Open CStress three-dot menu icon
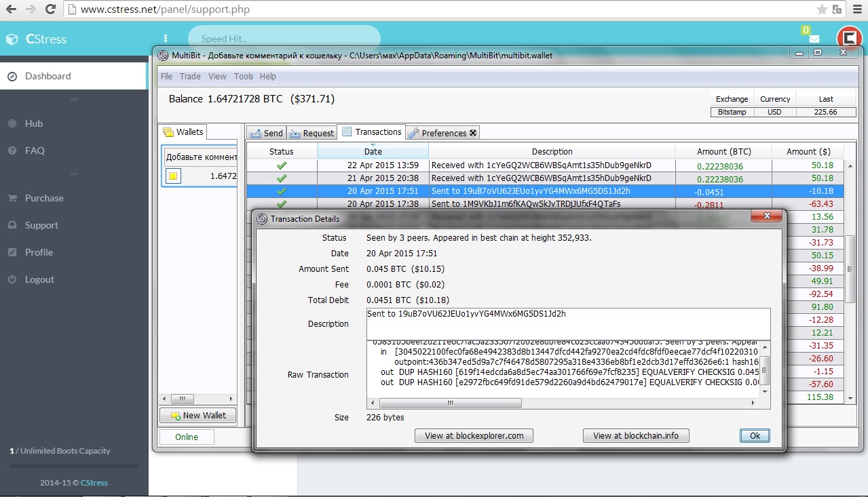This screenshot has height=497, width=868. 166,39
